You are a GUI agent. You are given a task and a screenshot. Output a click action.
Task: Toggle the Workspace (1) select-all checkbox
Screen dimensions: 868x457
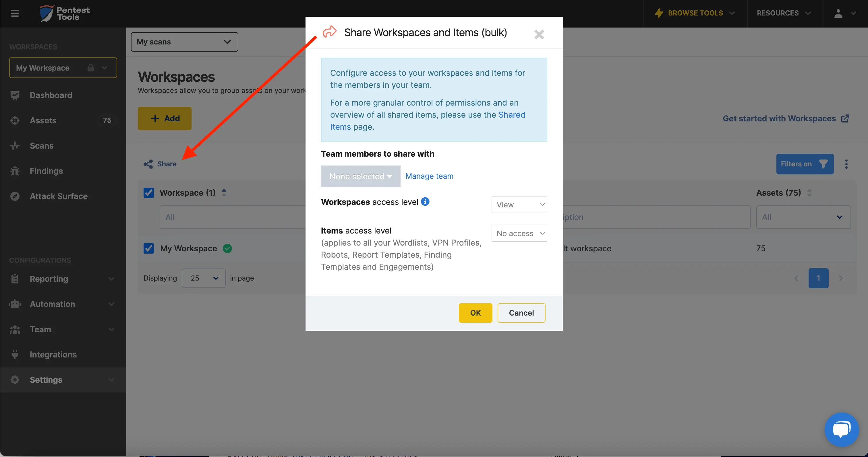tap(148, 192)
